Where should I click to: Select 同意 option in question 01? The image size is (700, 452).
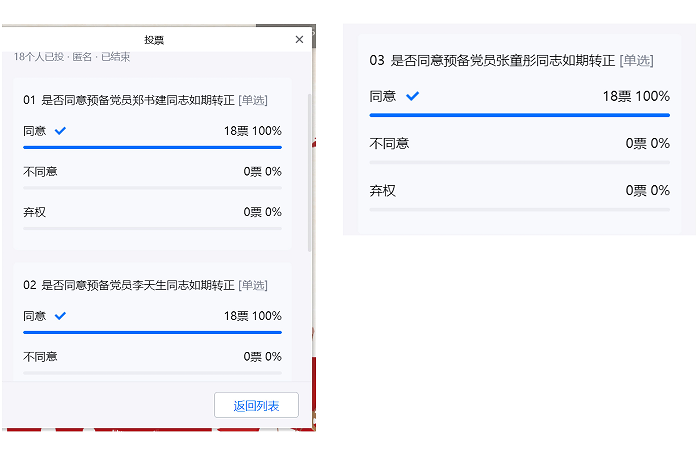(34, 131)
